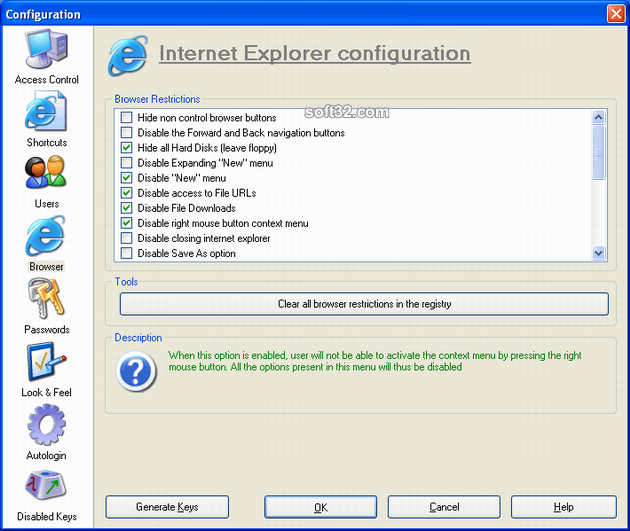Click Clear all browser restrictions in the registry
The width and height of the screenshot is (630, 531).
[x=364, y=304]
